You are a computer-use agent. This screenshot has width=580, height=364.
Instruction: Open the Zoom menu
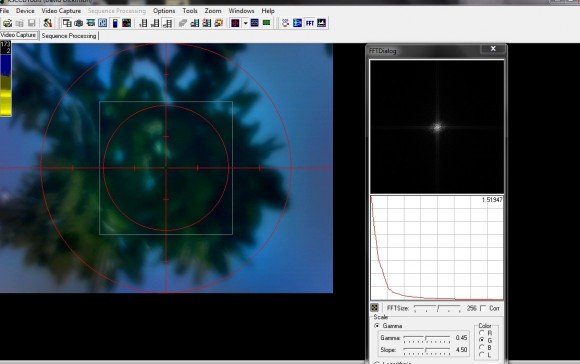tap(213, 11)
